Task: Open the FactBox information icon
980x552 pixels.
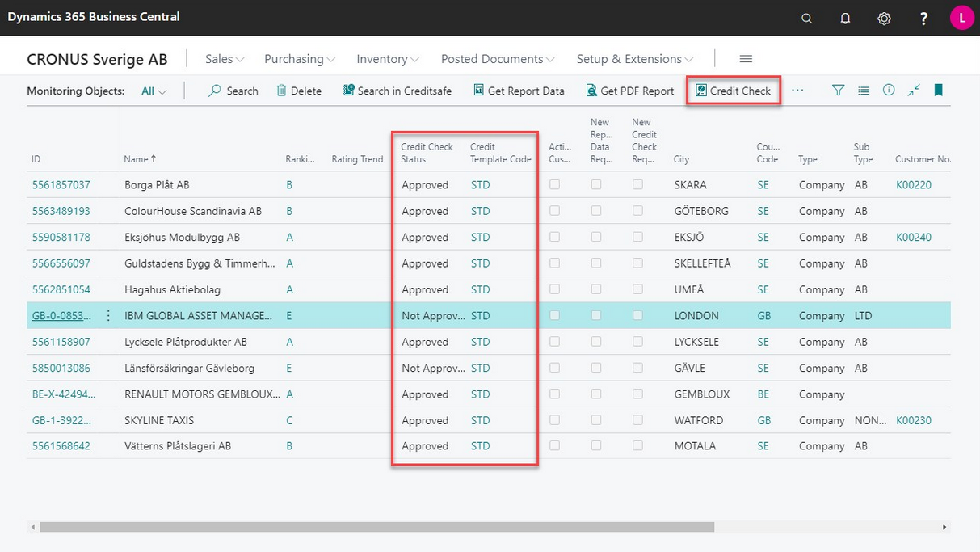Action: (x=889, y=91)
